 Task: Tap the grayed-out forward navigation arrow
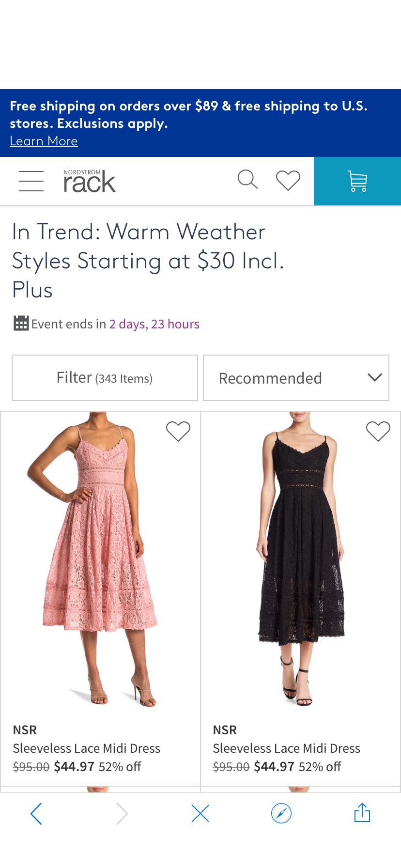(122, 814)
